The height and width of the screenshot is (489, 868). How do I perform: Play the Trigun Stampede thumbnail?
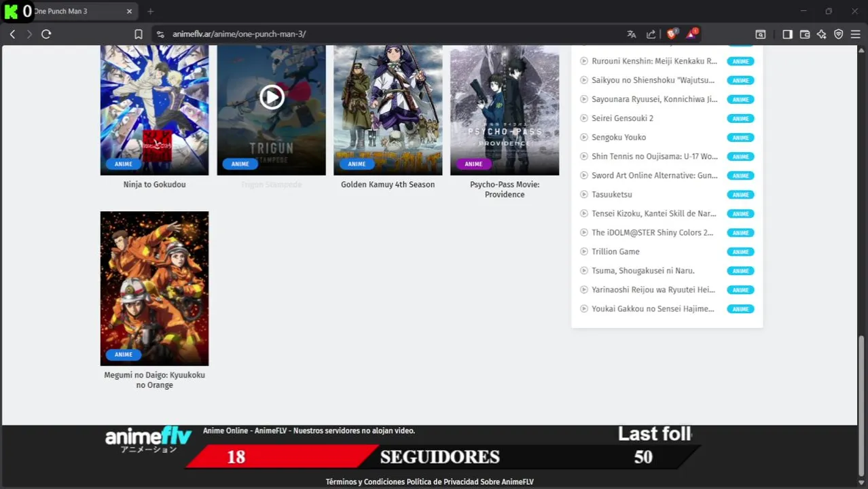[x=272, y=97]
